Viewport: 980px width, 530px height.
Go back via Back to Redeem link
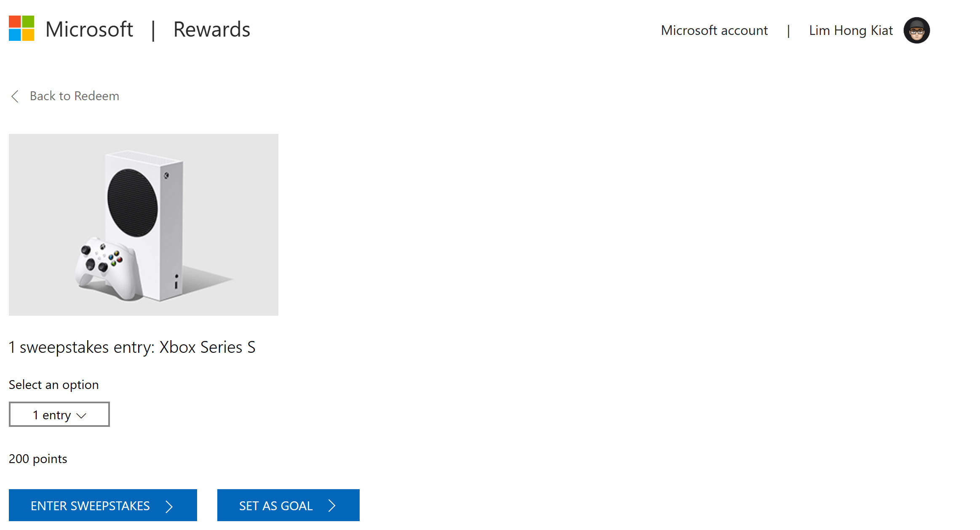[x=75, y=96]
